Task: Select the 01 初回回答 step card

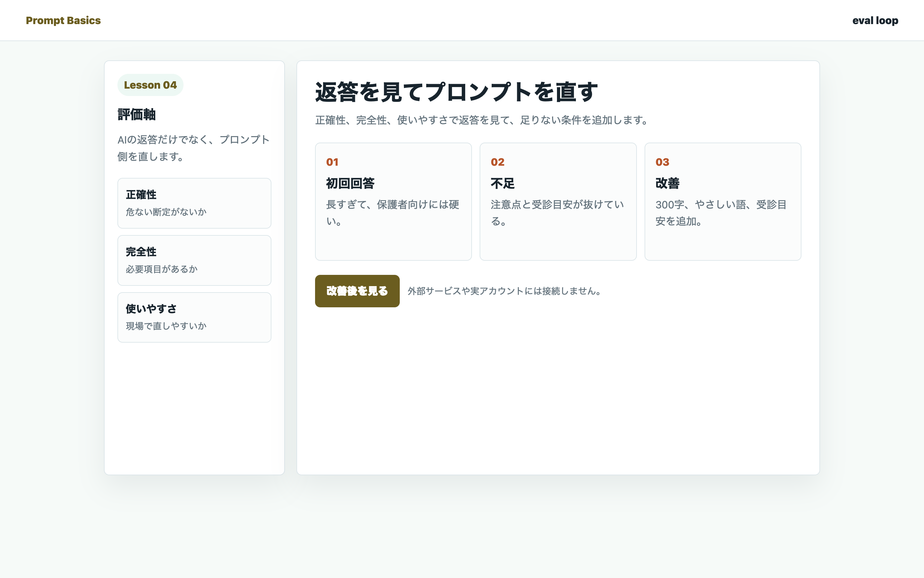Action: tap(393, 201)
